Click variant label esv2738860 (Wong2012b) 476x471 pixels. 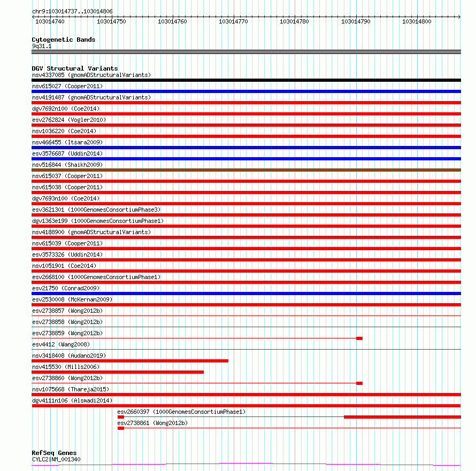click(67, 378)
